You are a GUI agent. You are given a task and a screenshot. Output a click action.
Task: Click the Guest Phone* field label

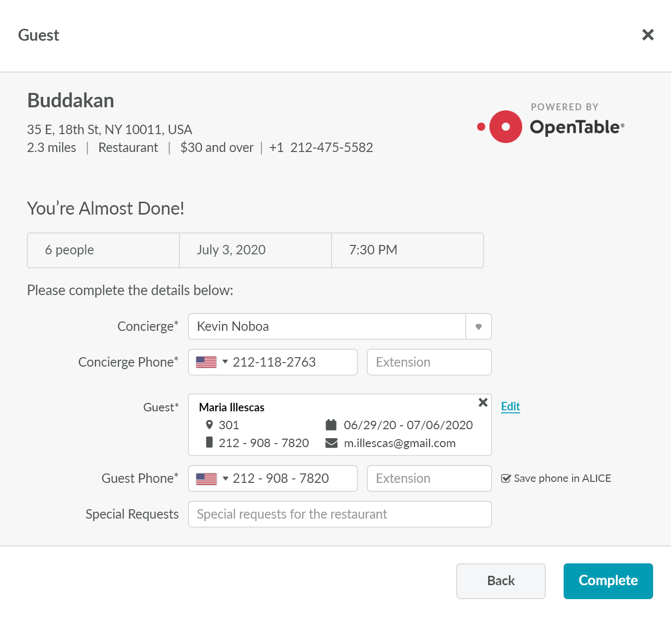pyautogui.click(x=140, y=478)
